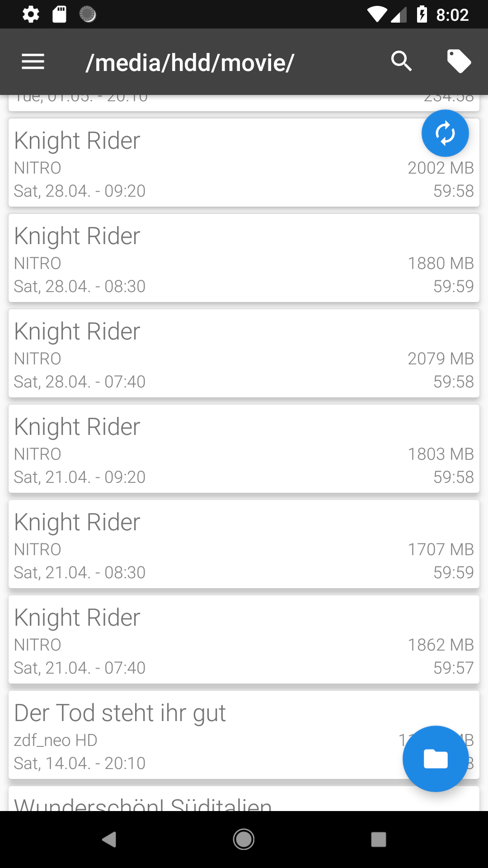Tap the SD card status bar icon
This screenshot has height=868, width=488.
coord(59,14)
